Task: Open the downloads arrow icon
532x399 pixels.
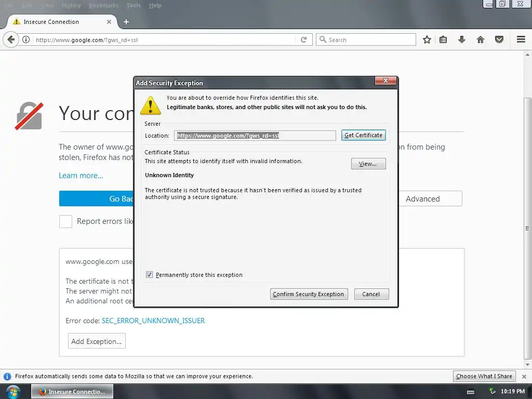Action: click(x=462, y=39)
